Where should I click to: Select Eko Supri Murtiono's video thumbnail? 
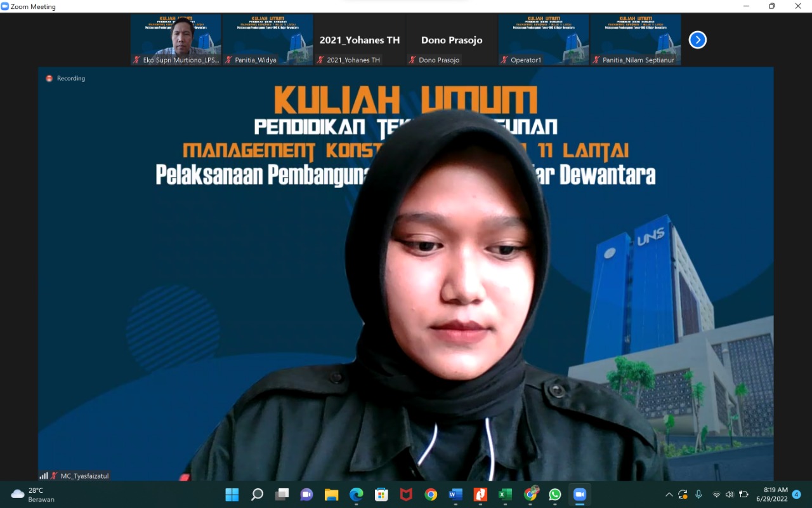[176, 39]
